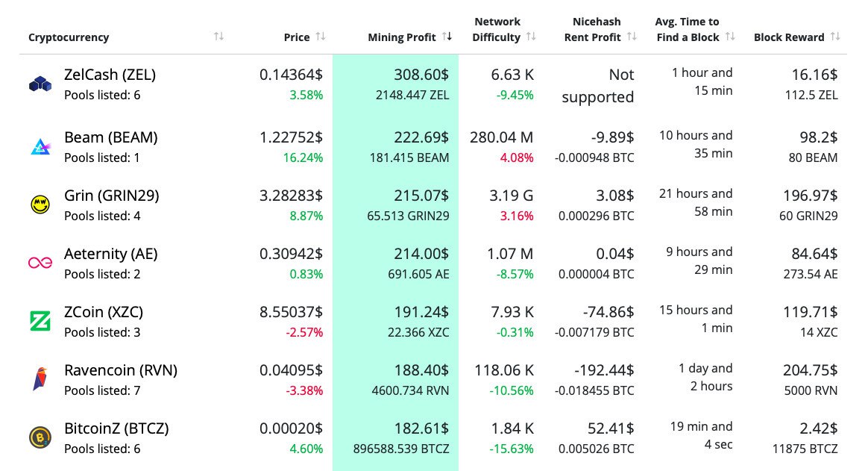
Task: Click 'Pools listed: 1' under Beam
Action: tap(102, 157)
